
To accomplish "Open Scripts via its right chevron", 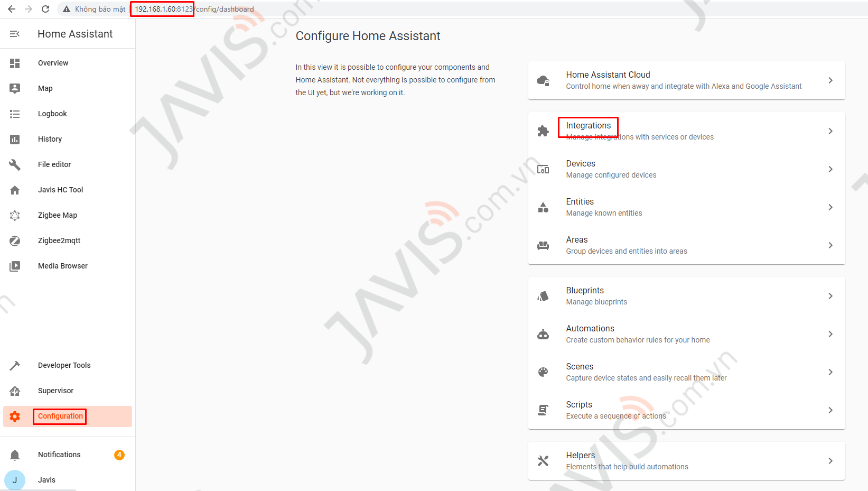I will tap(830, 410).
